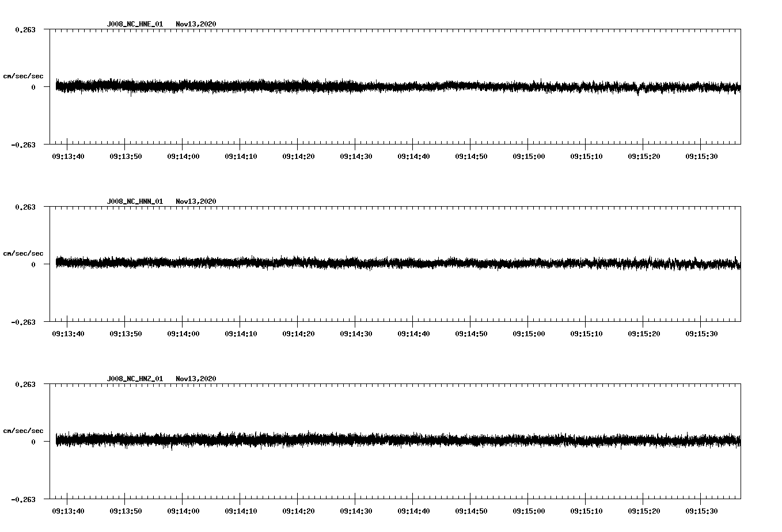Select the cm/sec/sec label on the top plot
The width and height of the screenshot is (782, 532).
pos(24,75)
